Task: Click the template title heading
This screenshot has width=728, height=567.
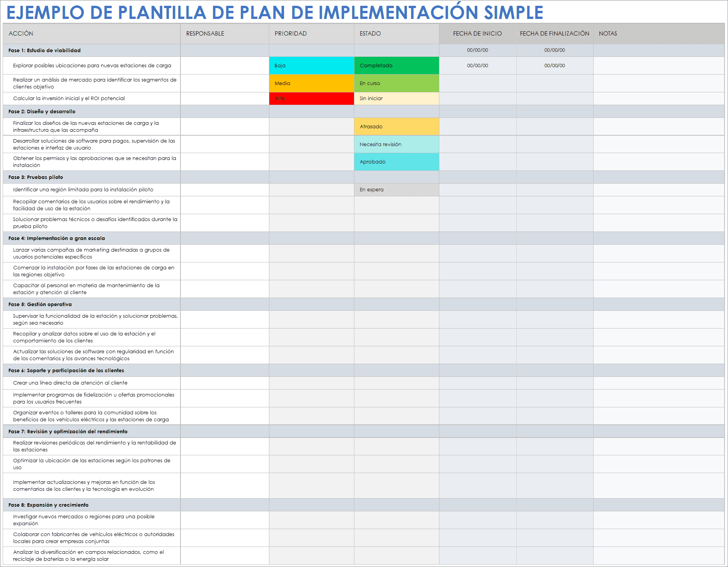Action: pos(275,12)
